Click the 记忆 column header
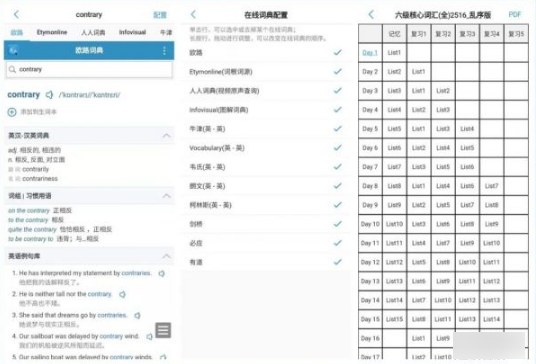 tap(394, 33)
